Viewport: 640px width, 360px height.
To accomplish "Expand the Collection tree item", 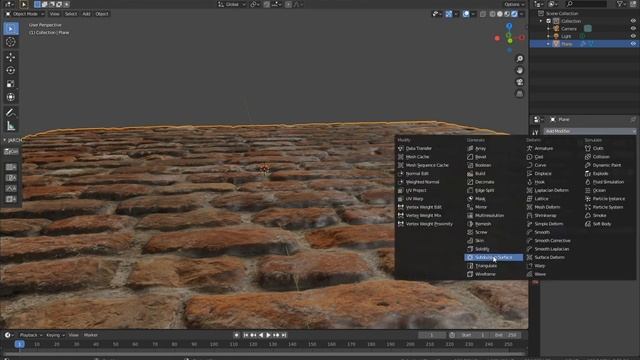I will coord(541,21).
